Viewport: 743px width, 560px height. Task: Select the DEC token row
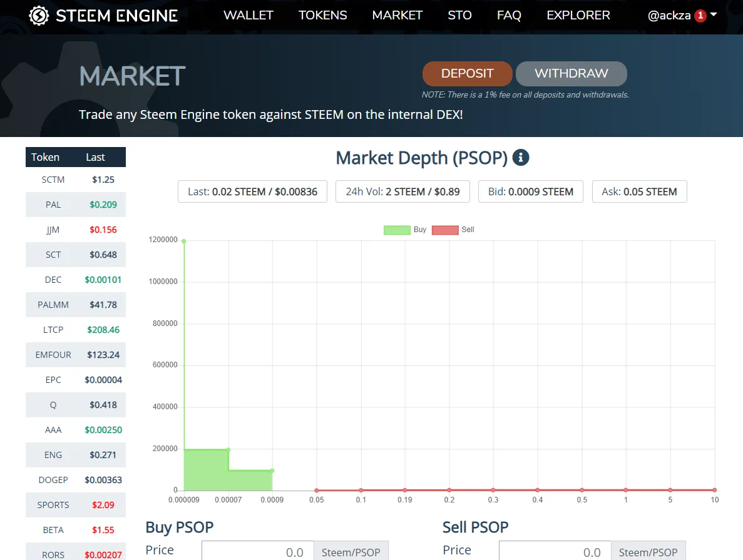(76, 280)
